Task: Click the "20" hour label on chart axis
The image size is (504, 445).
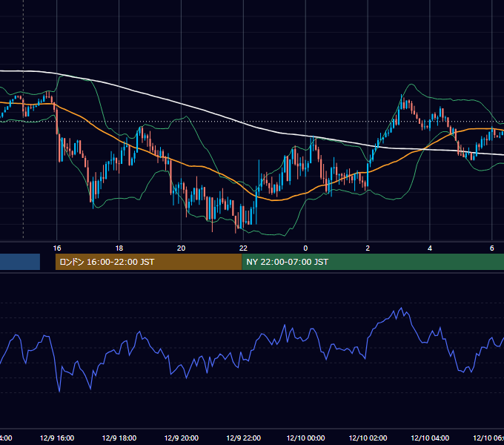Action: (182, 248)
